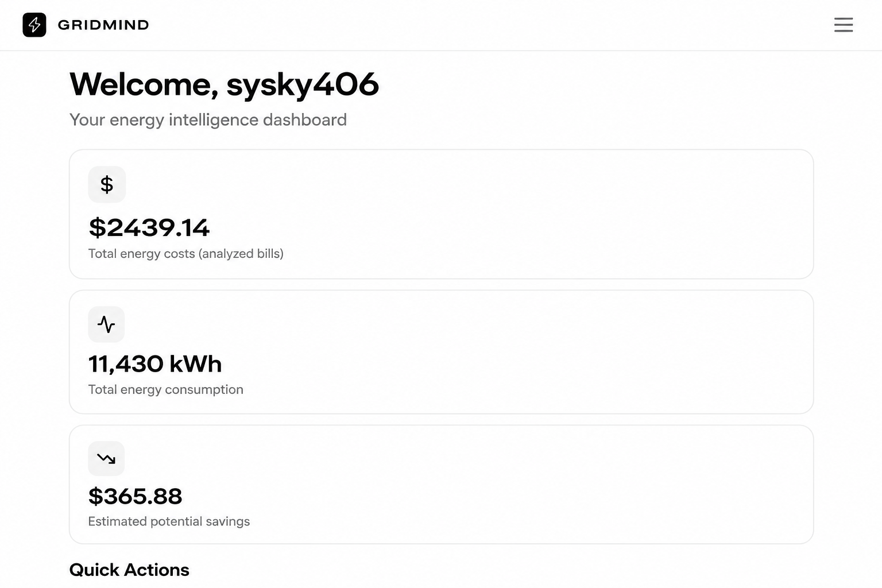
Task: Click the trending down arrow icon
Action: point(106,458)
